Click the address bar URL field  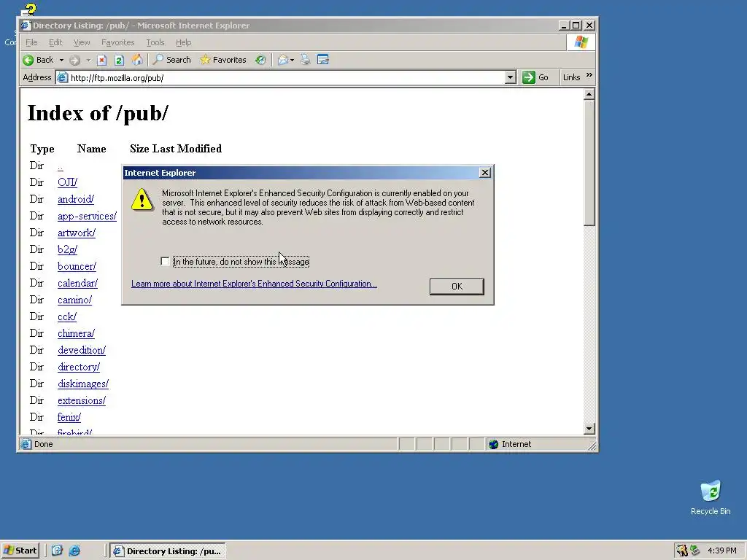286,77
